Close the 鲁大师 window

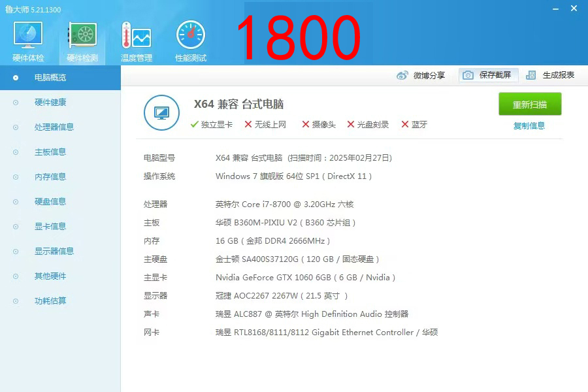(574, 8)
